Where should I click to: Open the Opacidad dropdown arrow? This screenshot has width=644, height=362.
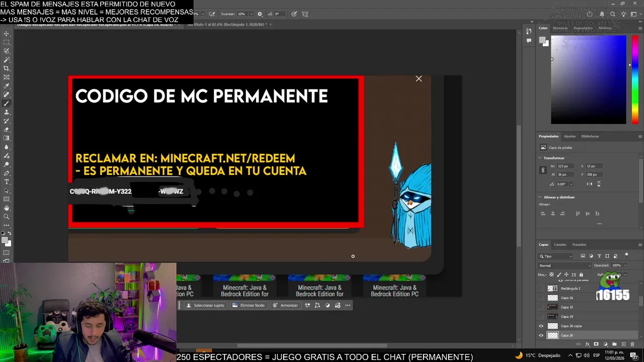click(625, 265)
